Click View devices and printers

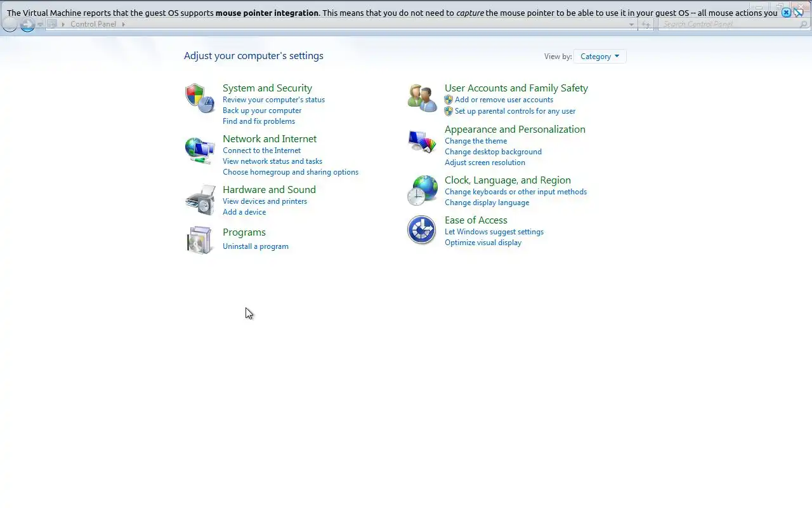click(x=265, y=201)
